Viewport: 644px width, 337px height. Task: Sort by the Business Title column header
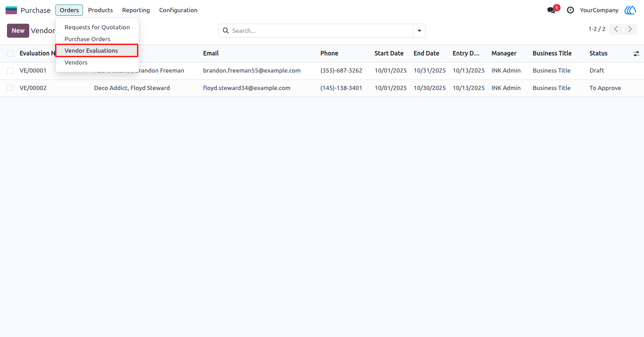[552, 53]
